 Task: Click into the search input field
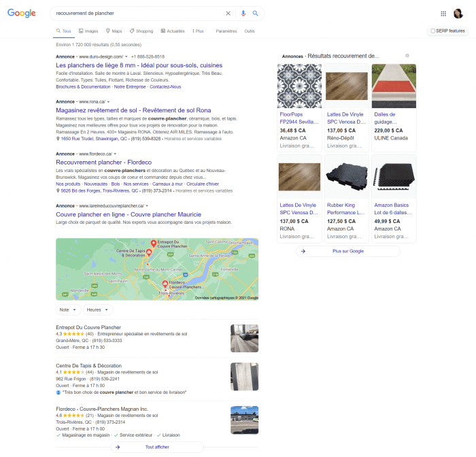click(138, 14)
